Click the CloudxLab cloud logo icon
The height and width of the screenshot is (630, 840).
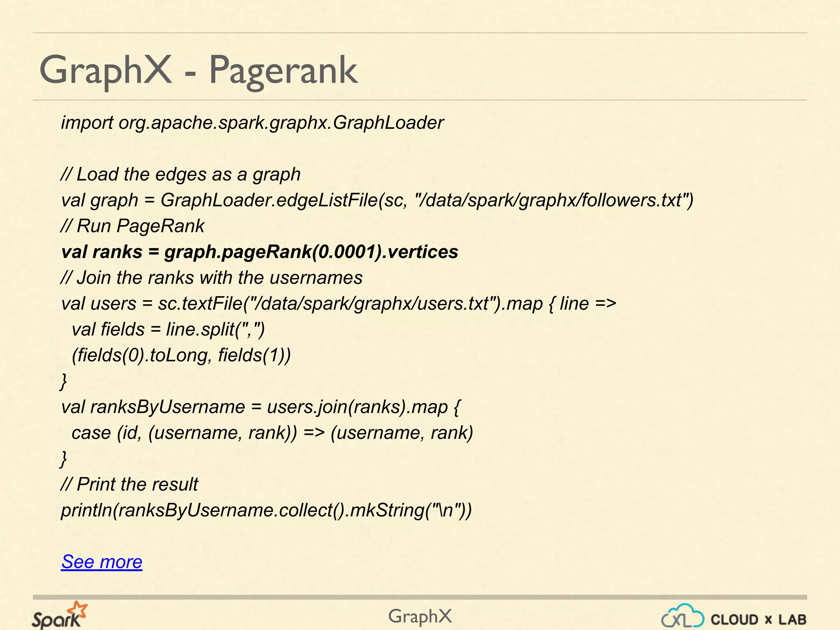682,615
